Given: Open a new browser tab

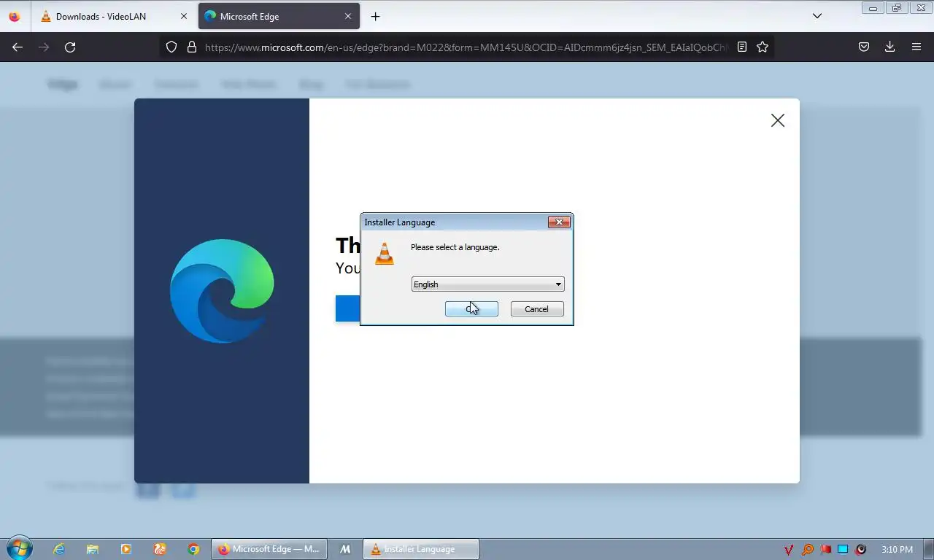Looking at the screenshot, I should click(375, 16).
